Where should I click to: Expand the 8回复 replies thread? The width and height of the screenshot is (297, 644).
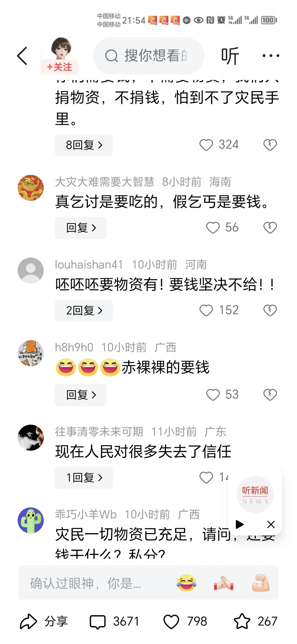point(84,145)
